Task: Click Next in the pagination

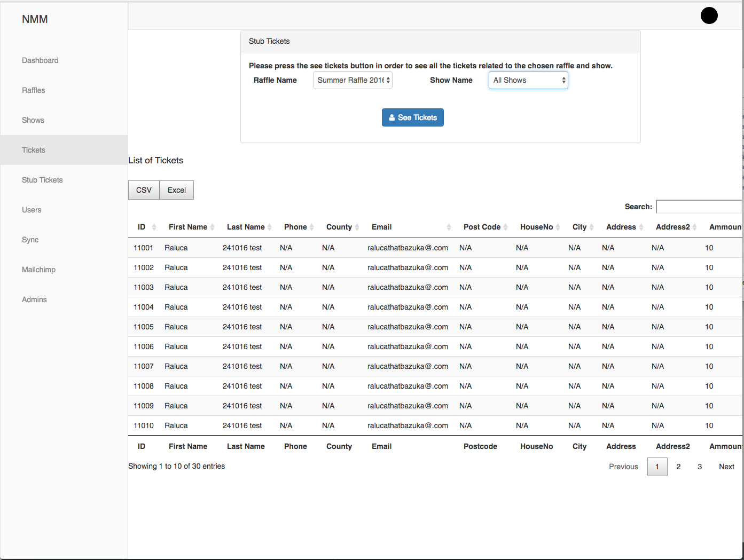Action: point(726,467)
